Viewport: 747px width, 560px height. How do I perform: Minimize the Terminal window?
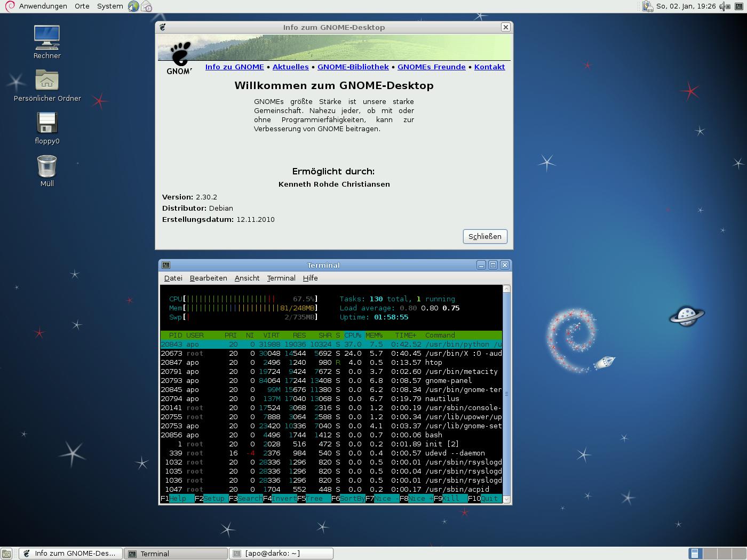481,265
